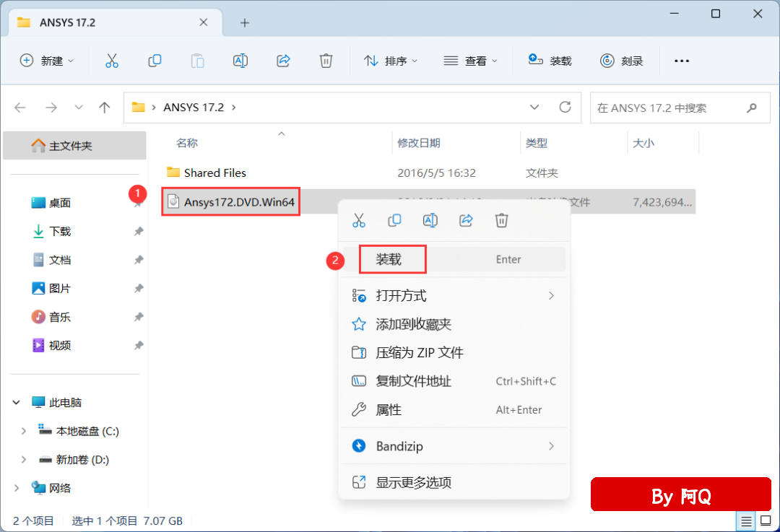Open the 新建 dropdown
Viewport: 780px width, 532px height.
pos(47,61)
